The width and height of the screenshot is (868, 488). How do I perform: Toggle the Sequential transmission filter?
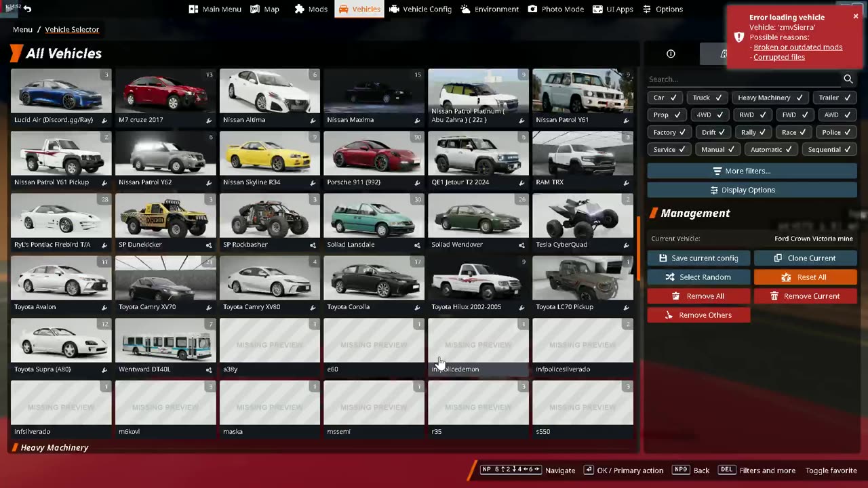(x=830, y=149)
